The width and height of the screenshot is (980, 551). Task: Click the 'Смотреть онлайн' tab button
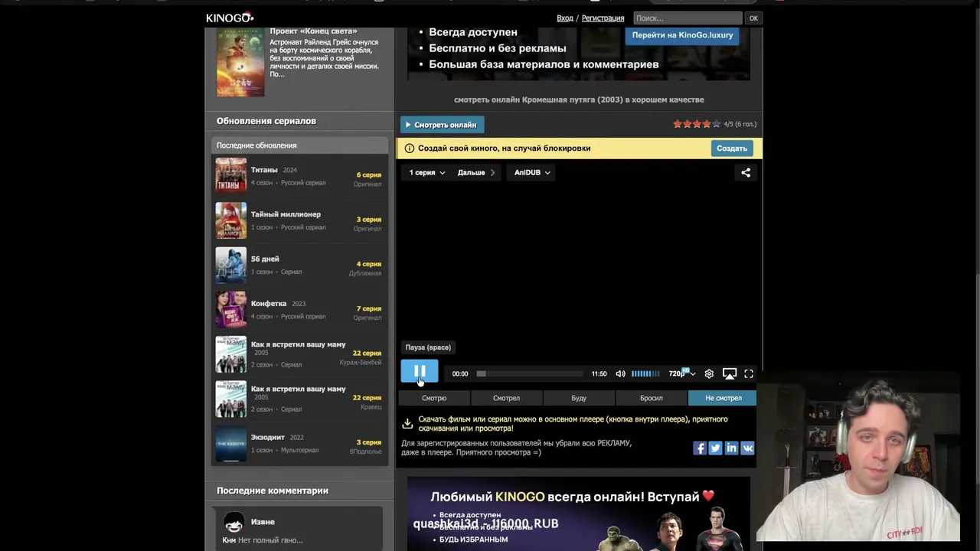[442, 125]
